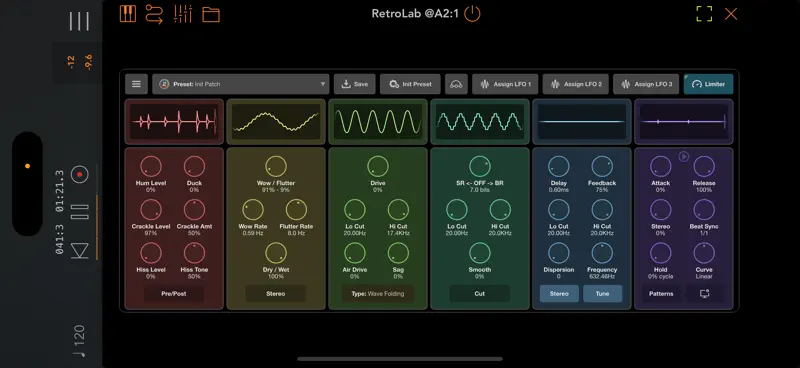Click the Crackle Amt knob

pyautogui.click(x=194, y=210)
